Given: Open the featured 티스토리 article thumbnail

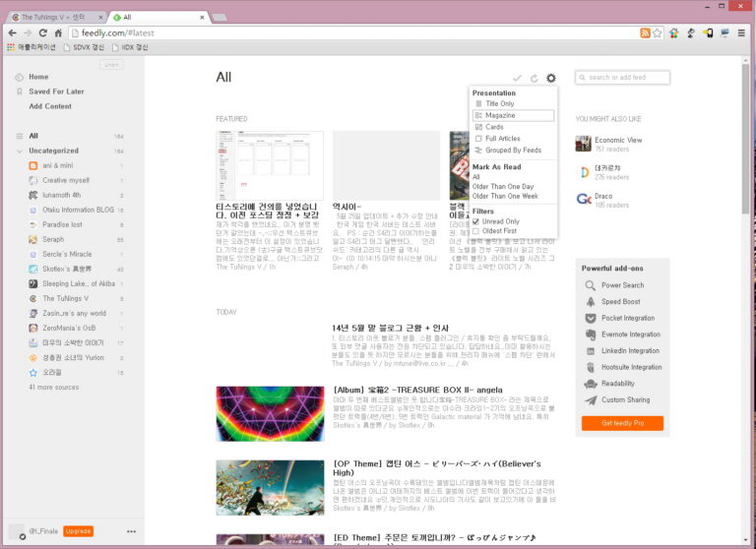Looking at the screenshot, I should 270,165.
